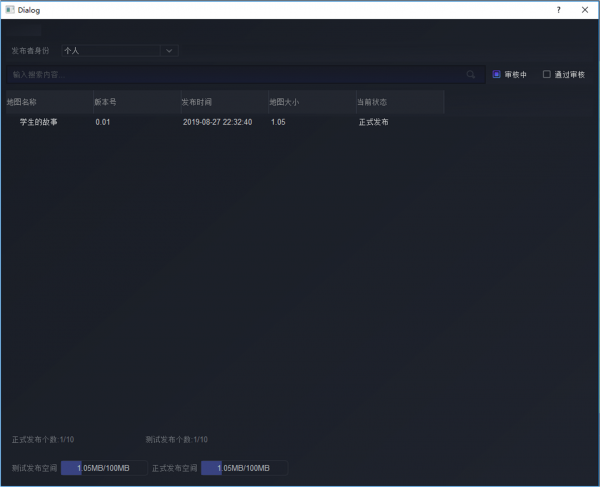Sort by 版本号 column header
Image resolution: width=600 pixels, height=487 pixels.
point(137,102)
